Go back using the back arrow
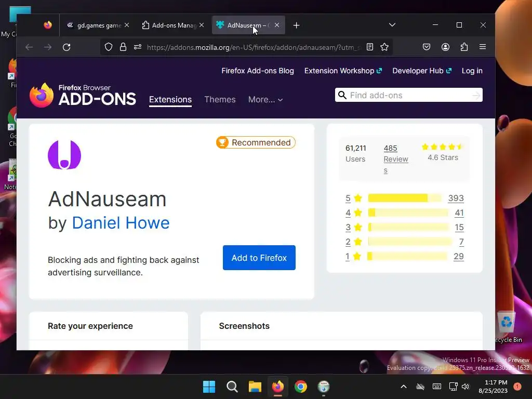532x399 pixels. (x=29, y=47)
